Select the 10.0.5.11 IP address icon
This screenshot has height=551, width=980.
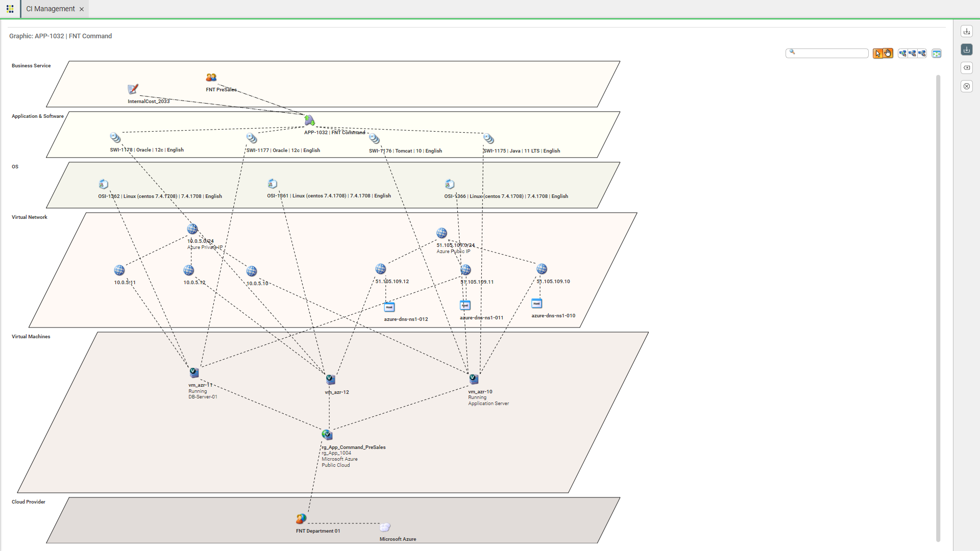[119, 270]
